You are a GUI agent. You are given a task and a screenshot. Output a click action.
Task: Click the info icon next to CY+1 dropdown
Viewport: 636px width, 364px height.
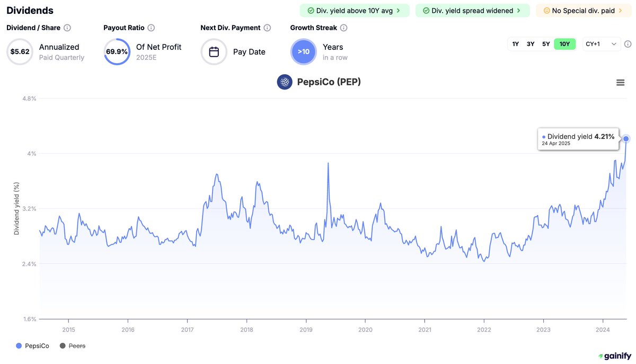[628, 44]
